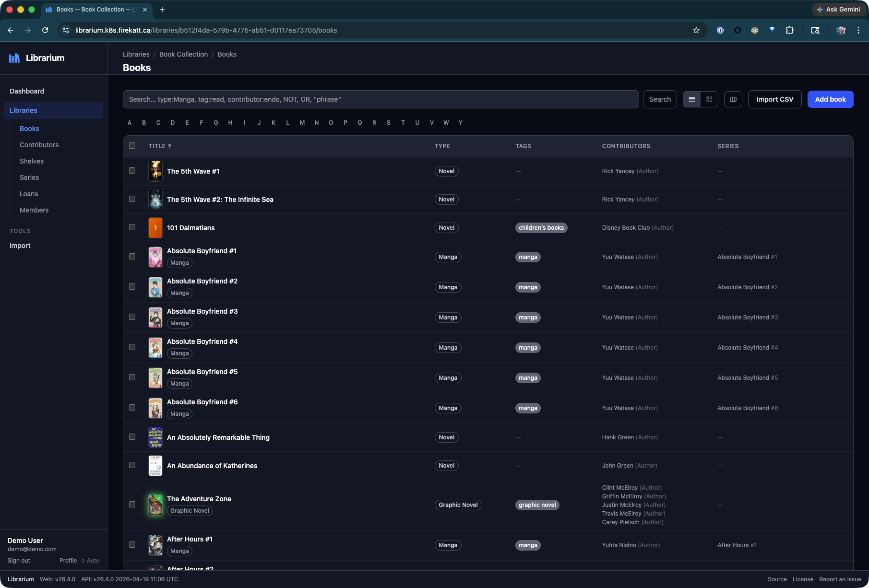Toggle the Auto theme selector
Screen dimensions: 869x588
(90, 561)
